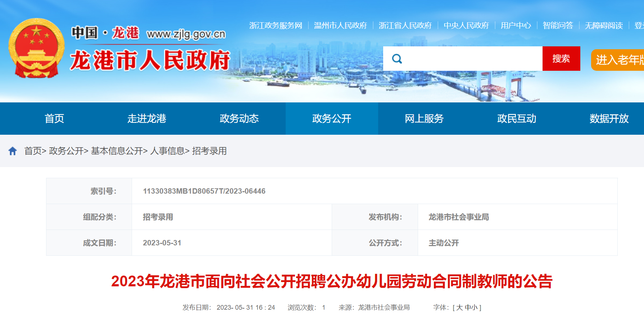Open the 数据开放 navigation tab
This screenshot has height=314, width=644.
(x=609, y=119)
